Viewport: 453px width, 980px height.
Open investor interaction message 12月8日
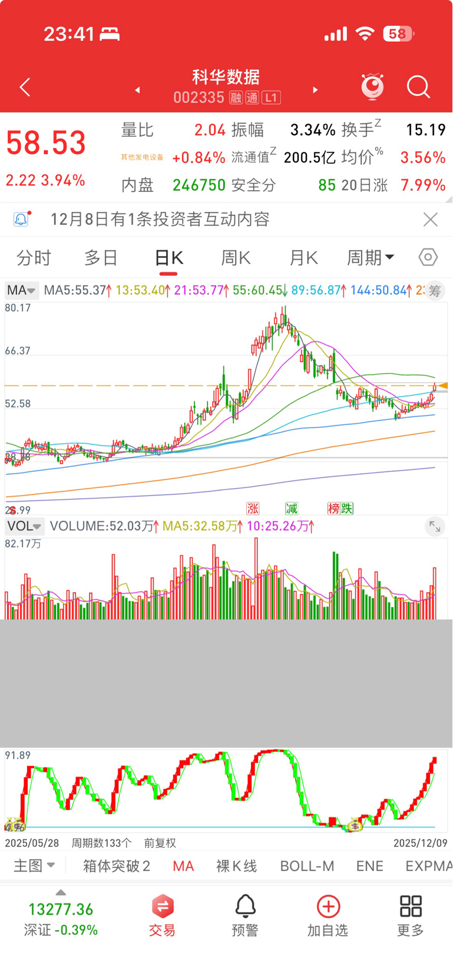point(160,220)
